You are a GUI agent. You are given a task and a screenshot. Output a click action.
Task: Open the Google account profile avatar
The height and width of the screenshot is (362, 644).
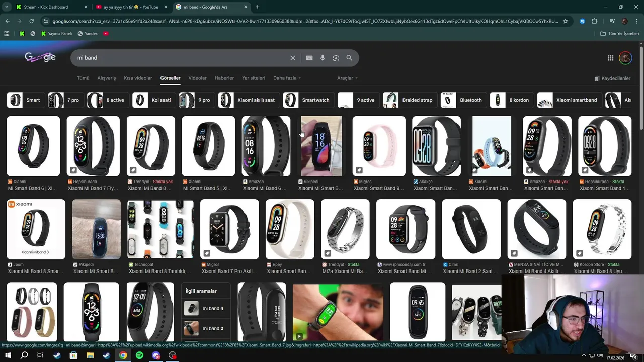tap(625, 58)
